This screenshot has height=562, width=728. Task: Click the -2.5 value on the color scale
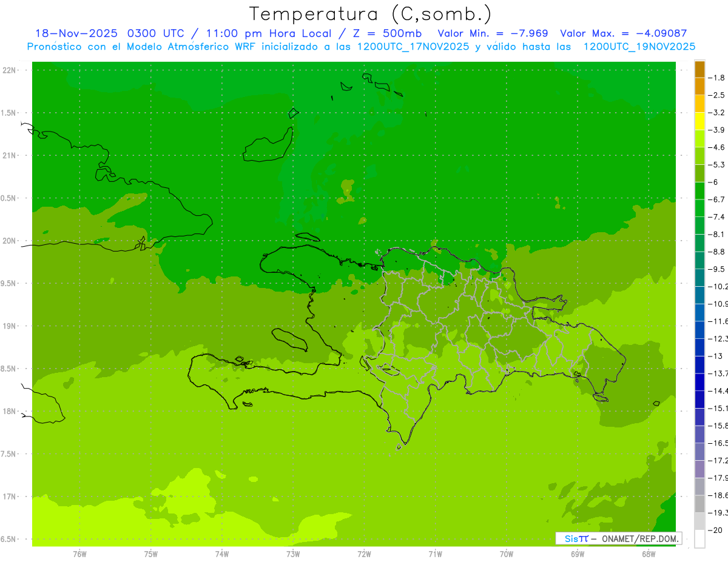pos(716,95)
